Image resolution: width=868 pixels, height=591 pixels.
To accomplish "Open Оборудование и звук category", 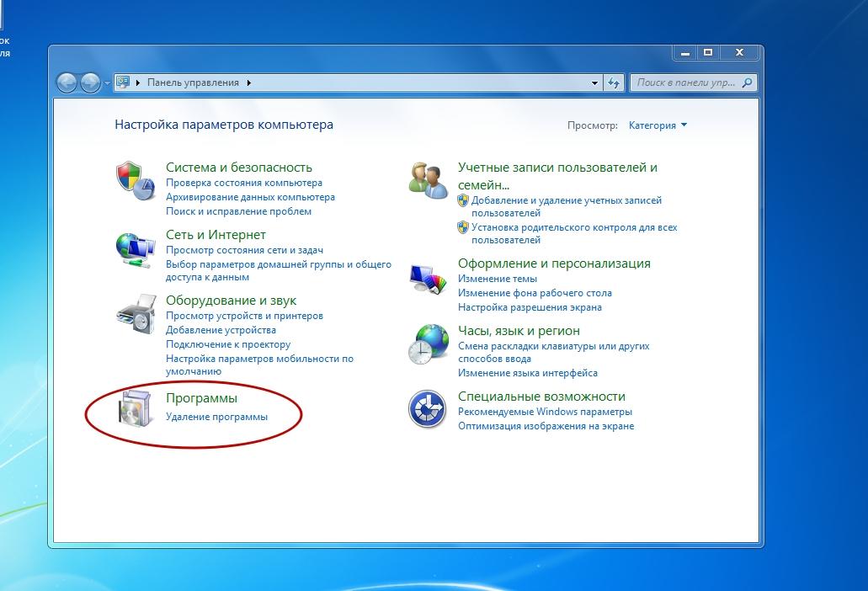I will tap(231, 301).
